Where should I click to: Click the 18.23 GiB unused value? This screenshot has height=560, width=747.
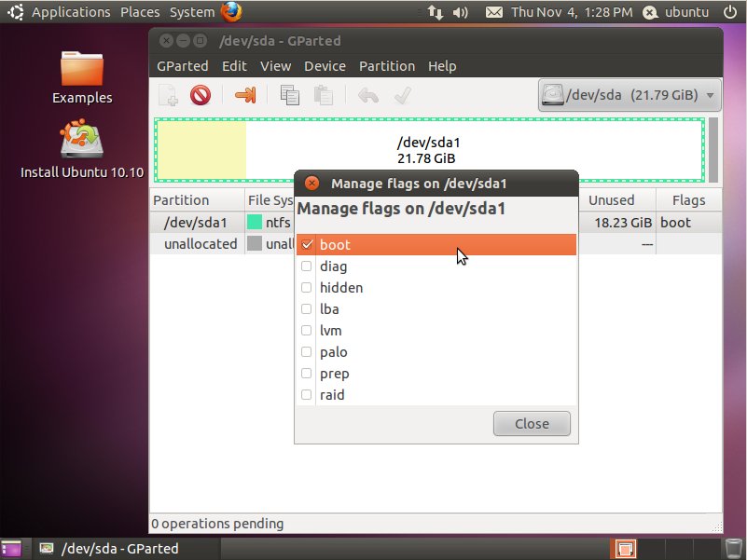[623, 223]
